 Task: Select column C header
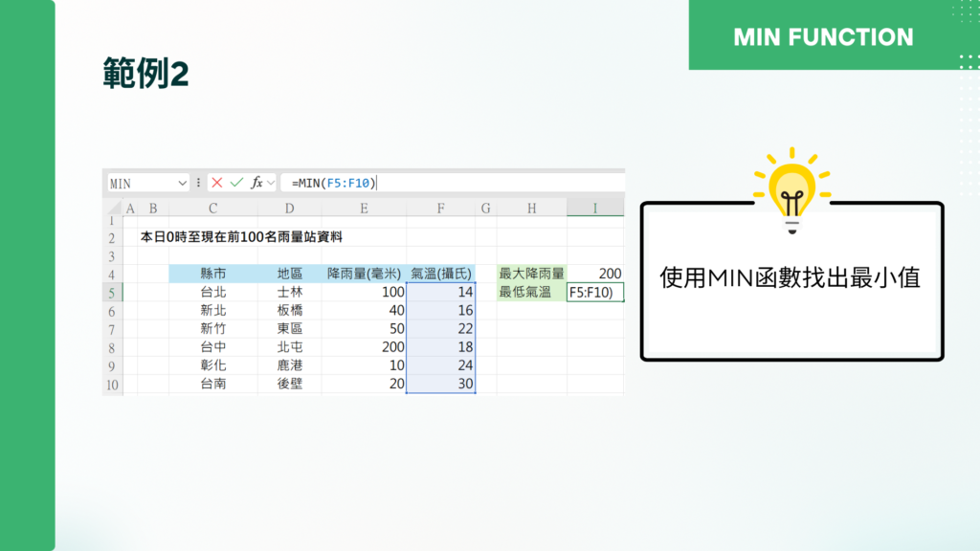[x=213, y=208]
